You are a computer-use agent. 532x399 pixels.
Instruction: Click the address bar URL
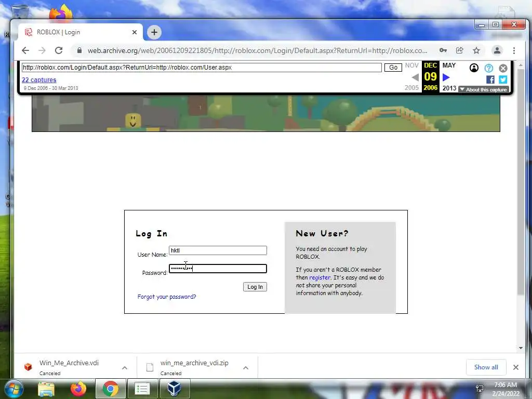tap(257, 50)
